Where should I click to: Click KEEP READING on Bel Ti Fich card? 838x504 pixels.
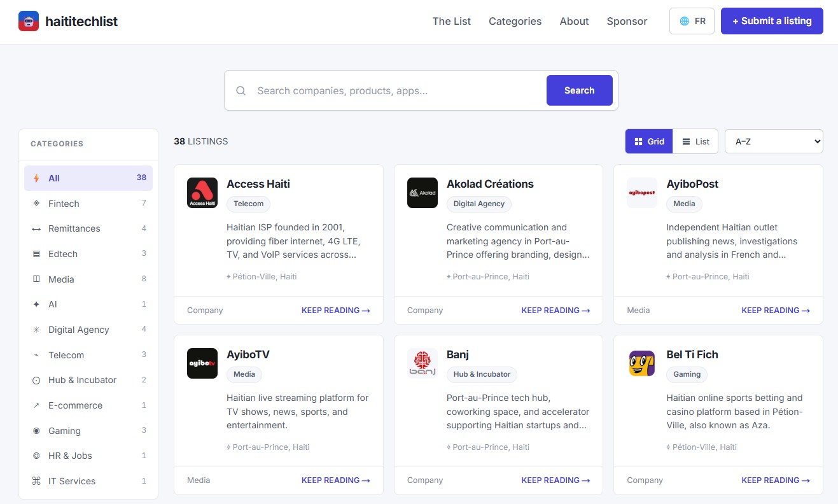(x=776, y=480)
